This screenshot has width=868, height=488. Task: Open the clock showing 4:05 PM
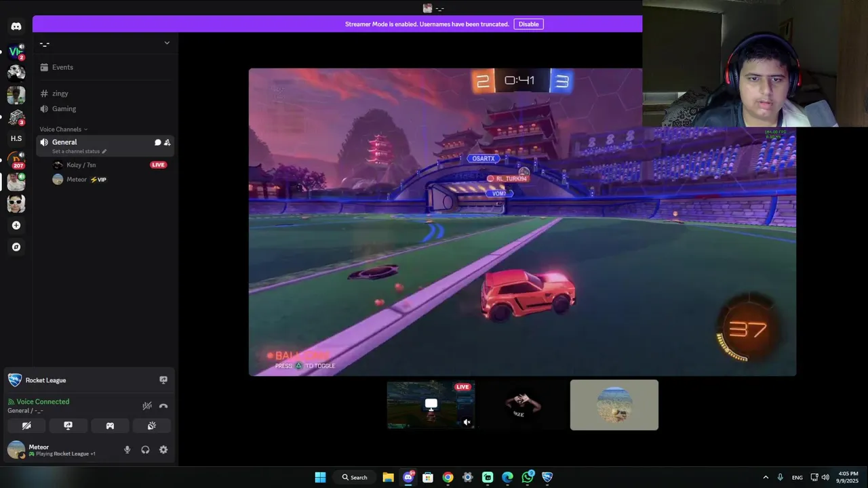[x=848, y=477]
